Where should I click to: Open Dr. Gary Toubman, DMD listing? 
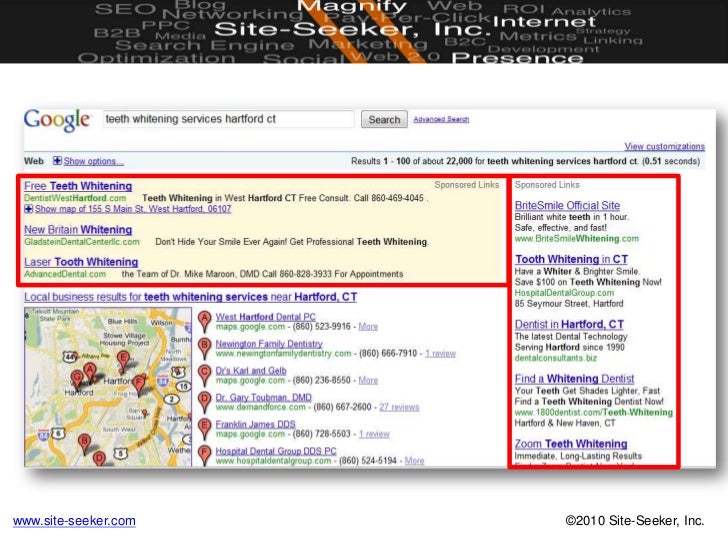click(x=263, y=397)
